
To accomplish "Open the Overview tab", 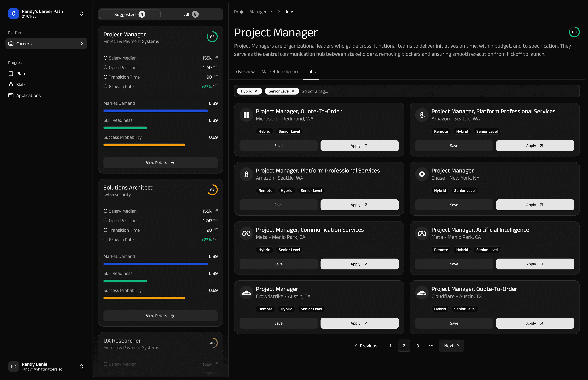I will (x=245, y=71).
